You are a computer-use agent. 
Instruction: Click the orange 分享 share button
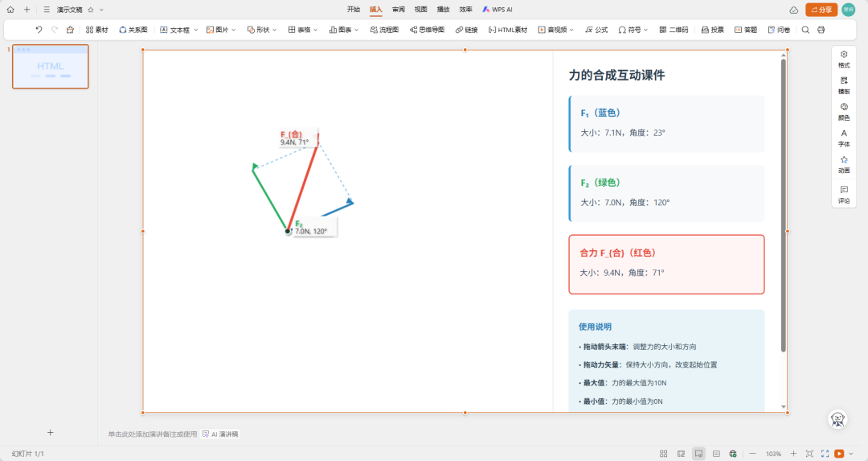click(x=821, y=10)
